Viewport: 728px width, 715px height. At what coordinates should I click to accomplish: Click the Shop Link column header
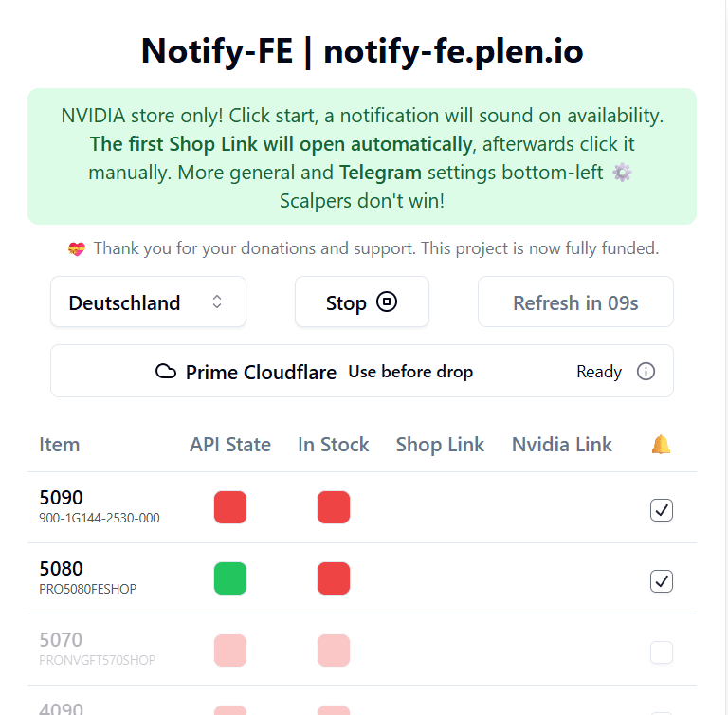[x=440, y=445]
